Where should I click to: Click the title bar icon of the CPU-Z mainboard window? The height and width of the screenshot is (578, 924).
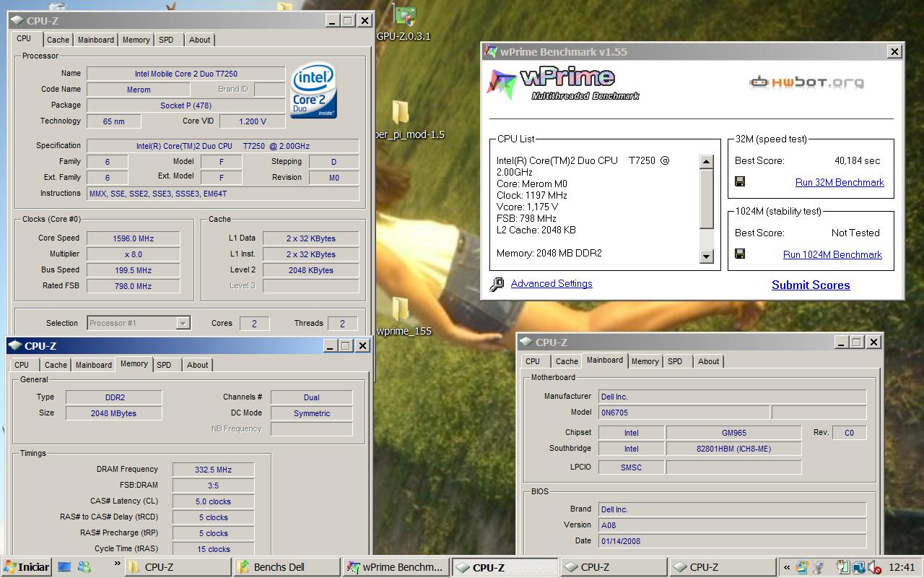526,342
